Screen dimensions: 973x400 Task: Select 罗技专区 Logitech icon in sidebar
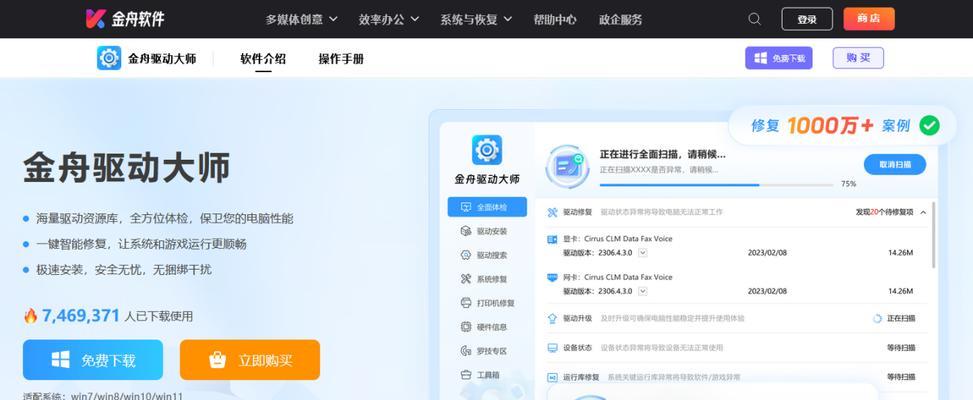point(466,351)
